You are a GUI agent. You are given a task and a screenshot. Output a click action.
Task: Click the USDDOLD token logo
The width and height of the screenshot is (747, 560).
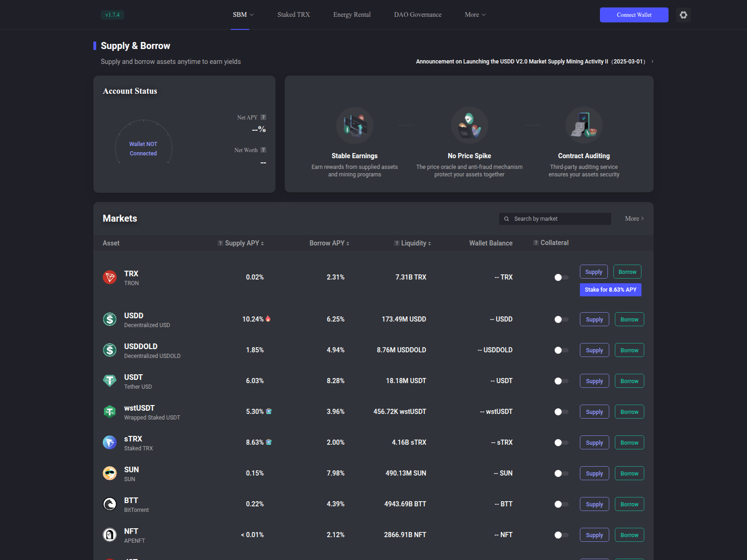110,350
